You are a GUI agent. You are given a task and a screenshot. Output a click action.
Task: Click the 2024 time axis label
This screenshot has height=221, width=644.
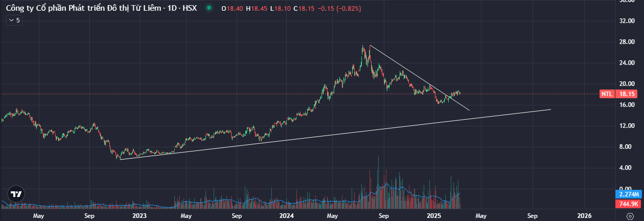pos(286,216)
